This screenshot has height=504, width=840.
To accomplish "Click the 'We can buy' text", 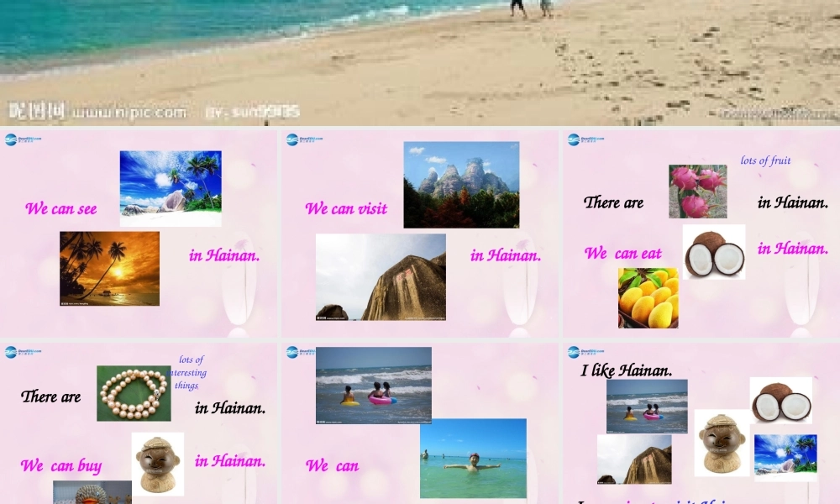I will click(x=61, y=465).
